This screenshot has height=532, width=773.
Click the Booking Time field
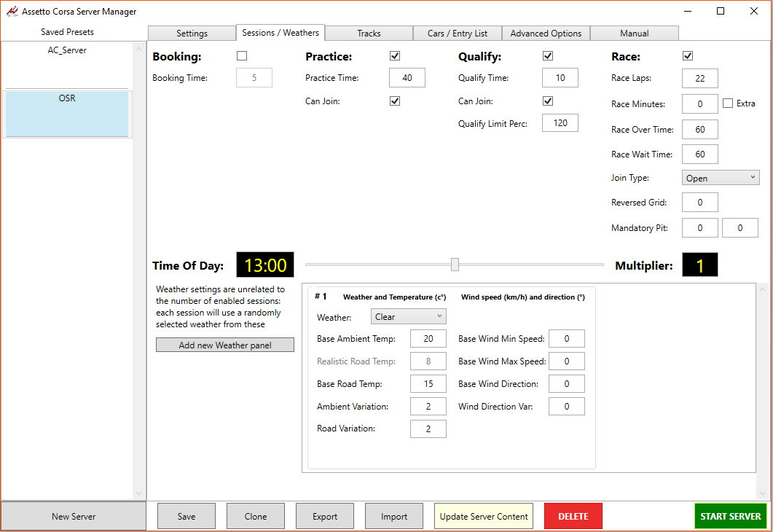[254, 77]
